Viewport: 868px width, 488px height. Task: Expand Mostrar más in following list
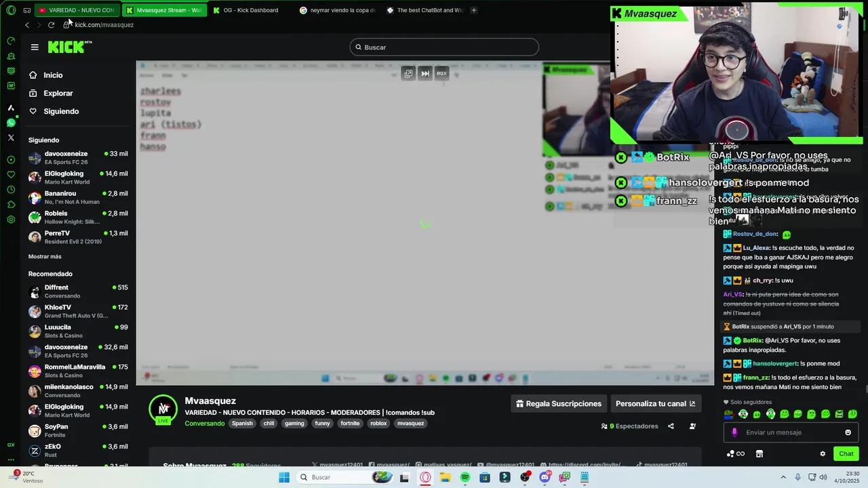[45, 256]
